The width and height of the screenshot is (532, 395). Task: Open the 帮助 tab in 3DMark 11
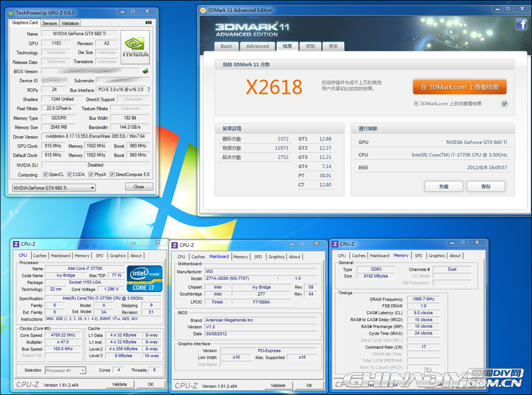point(311,46)
